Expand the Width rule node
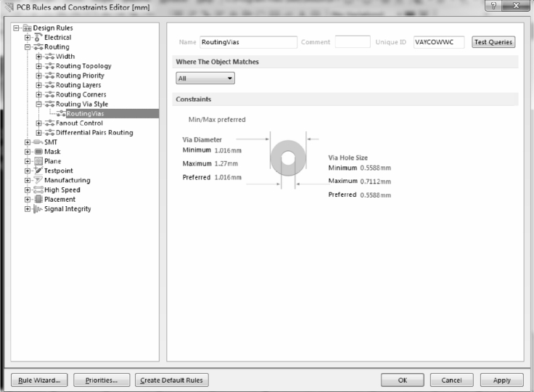This screenshot has height=392, width=534. 39,57
